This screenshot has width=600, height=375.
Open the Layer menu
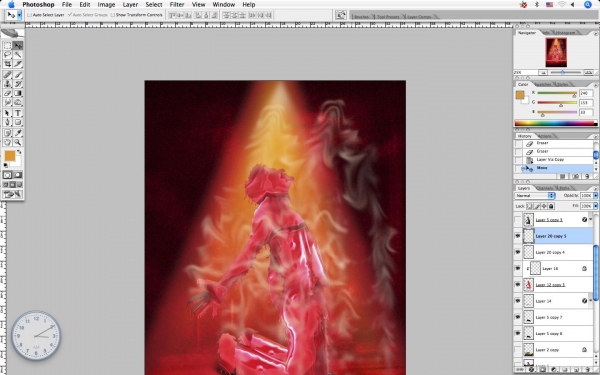(x=130, y=5)
